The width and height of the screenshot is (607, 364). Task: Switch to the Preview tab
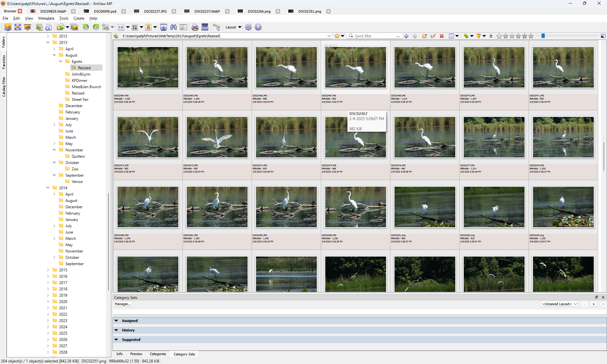[x=136, y=354]
